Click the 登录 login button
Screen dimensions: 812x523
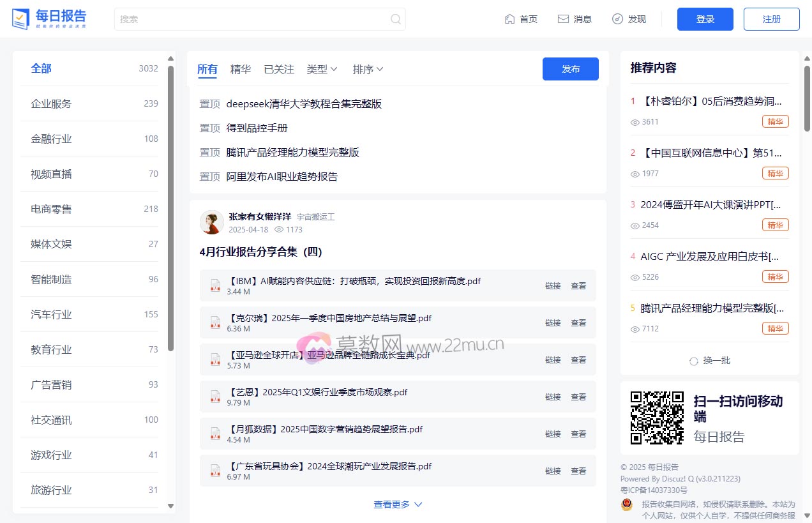tap(705, 19)
